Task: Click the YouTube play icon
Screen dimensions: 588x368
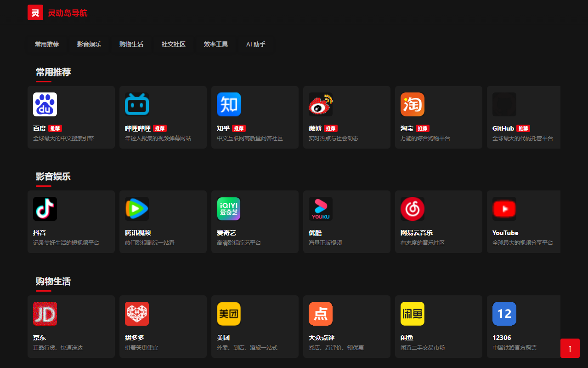Action: [x=504, y=209]
